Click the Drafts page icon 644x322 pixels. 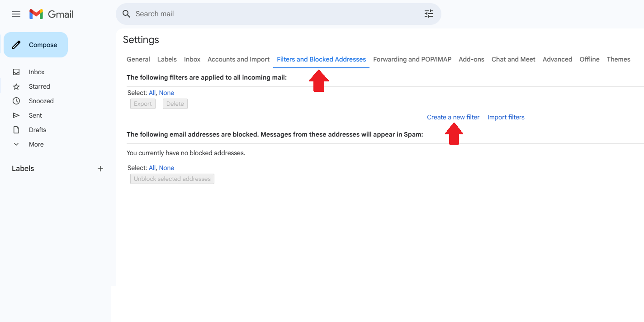tap(16, 130)
